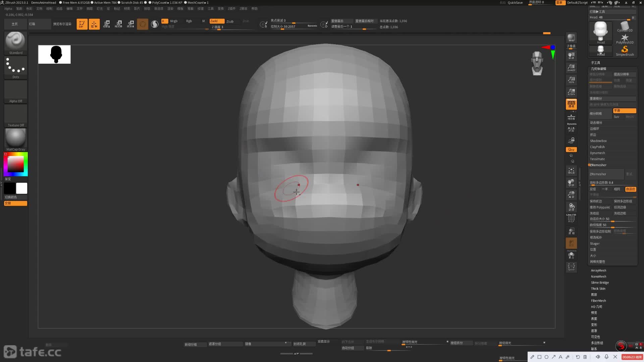Click the Zoom2D icon
Screen dimensions: 644x362
571,67
